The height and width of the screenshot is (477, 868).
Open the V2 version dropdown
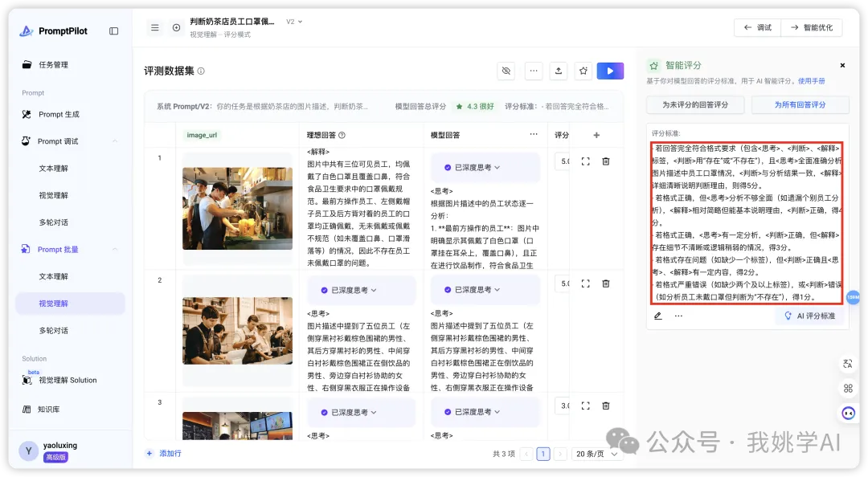[x=294, y=22]
